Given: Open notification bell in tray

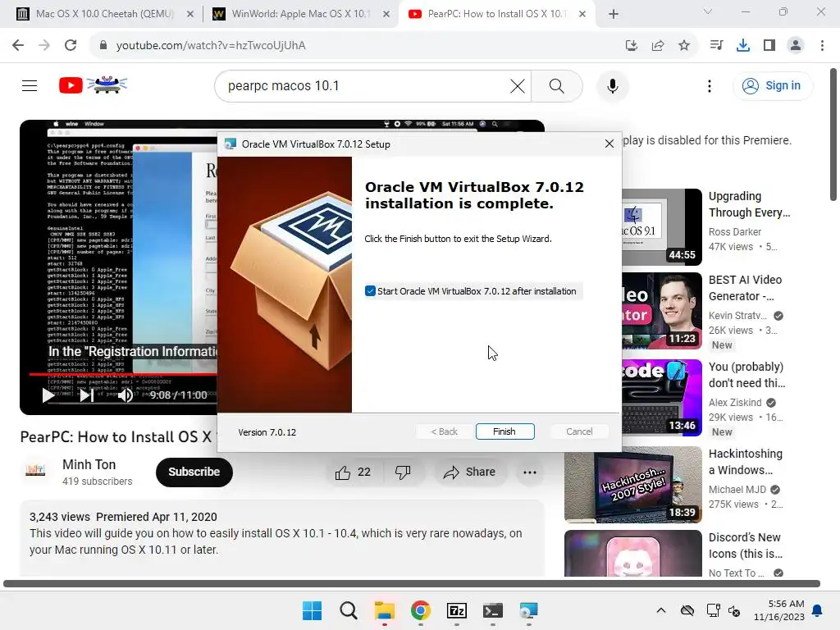Looking at the screenshot, I should 818,610.
